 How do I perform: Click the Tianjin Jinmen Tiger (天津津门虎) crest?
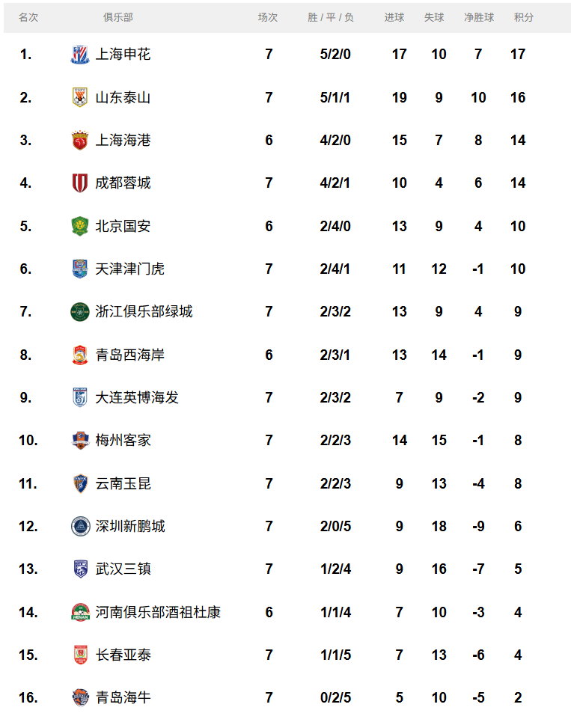coord(79,269)
